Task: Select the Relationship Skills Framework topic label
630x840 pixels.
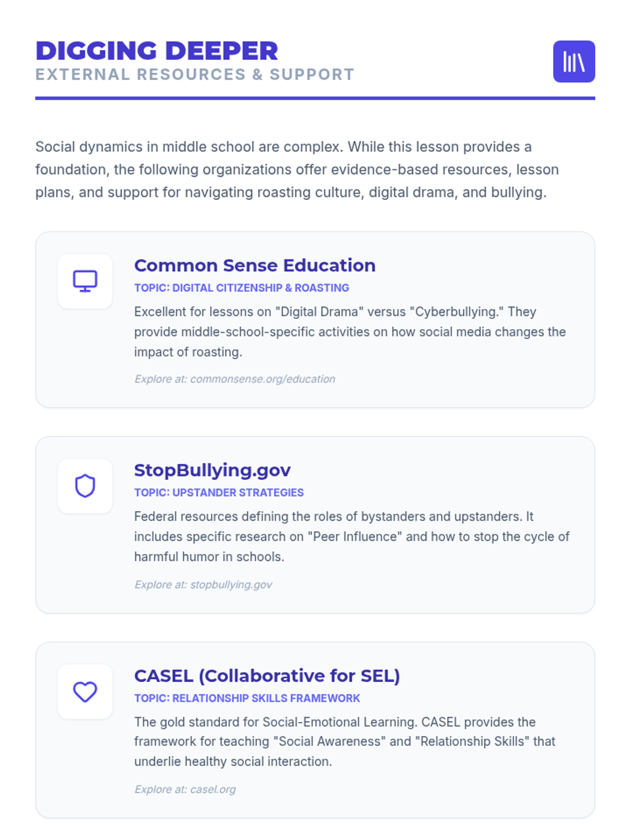Action: point(247,698)
